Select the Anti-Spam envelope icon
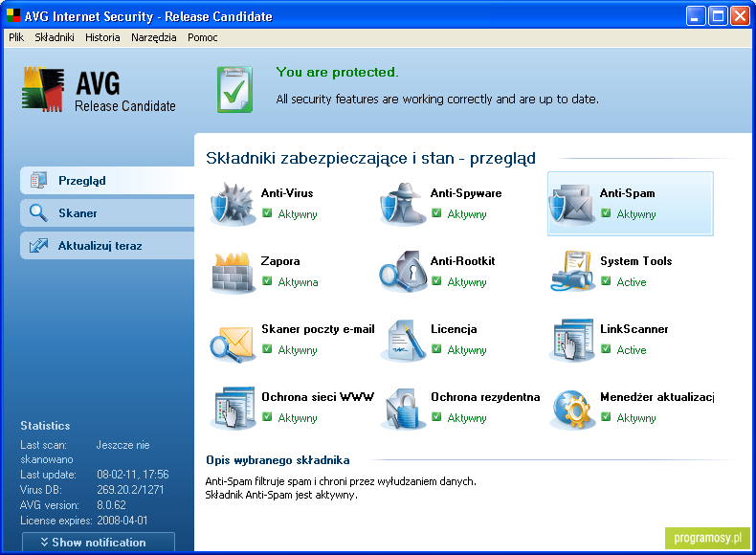This screenshot has width=756, height=555. click(572, 204)
